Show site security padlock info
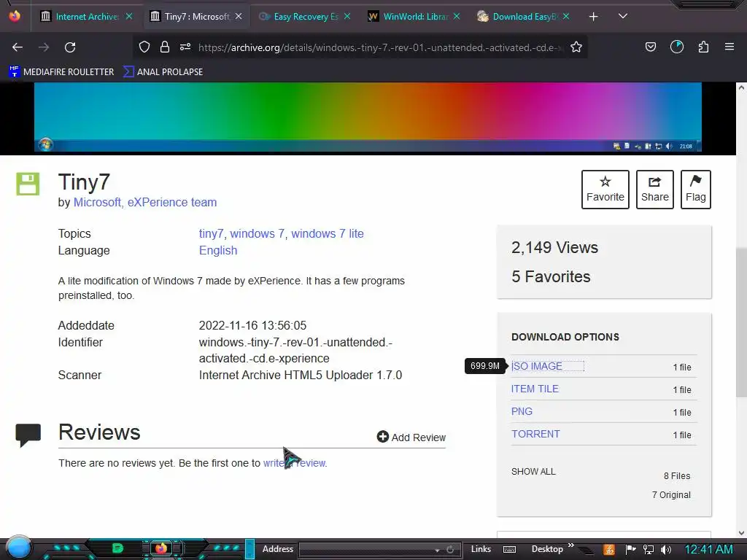This screenshot has height=560, width=747. coord(165,47)
